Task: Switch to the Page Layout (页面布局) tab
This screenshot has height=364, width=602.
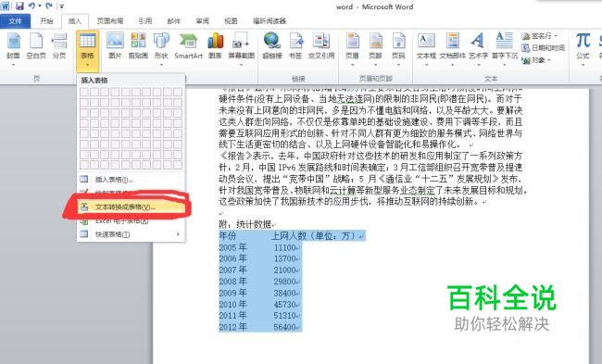Action: coord(110,20)
